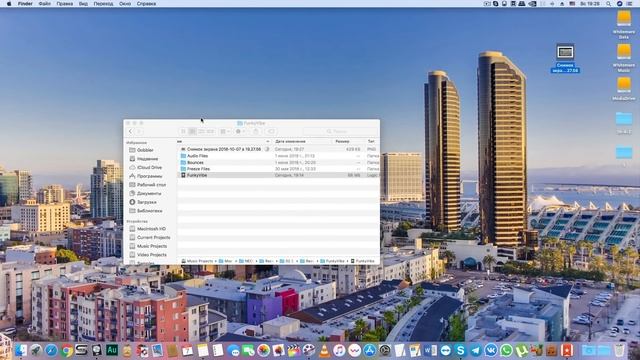Open the Apple menu
Screen dimensions: 640x360
point(9,4)
